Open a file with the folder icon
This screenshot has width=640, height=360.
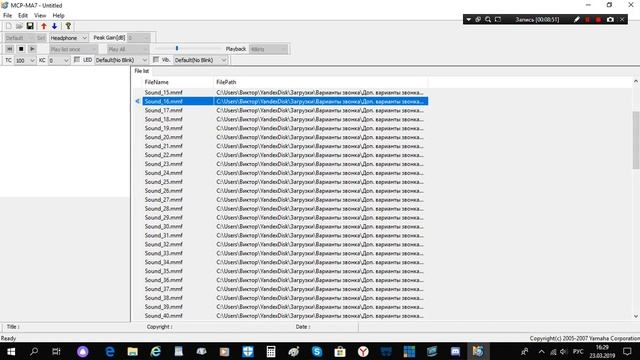[x=19, y=26]
